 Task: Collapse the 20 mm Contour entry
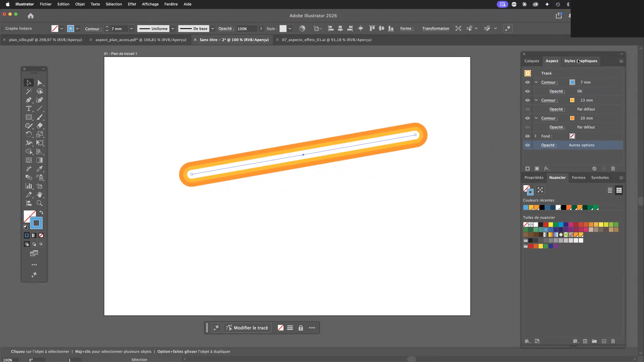click(536, 118)
